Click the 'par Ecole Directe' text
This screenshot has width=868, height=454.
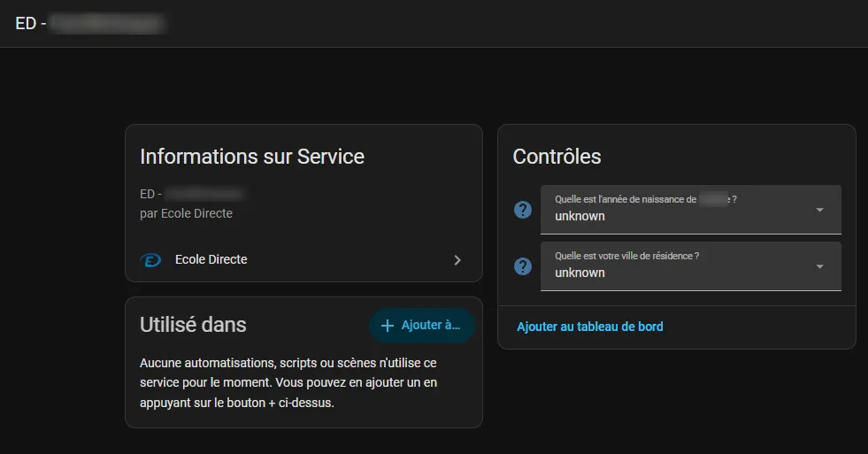tap(186, 213)
